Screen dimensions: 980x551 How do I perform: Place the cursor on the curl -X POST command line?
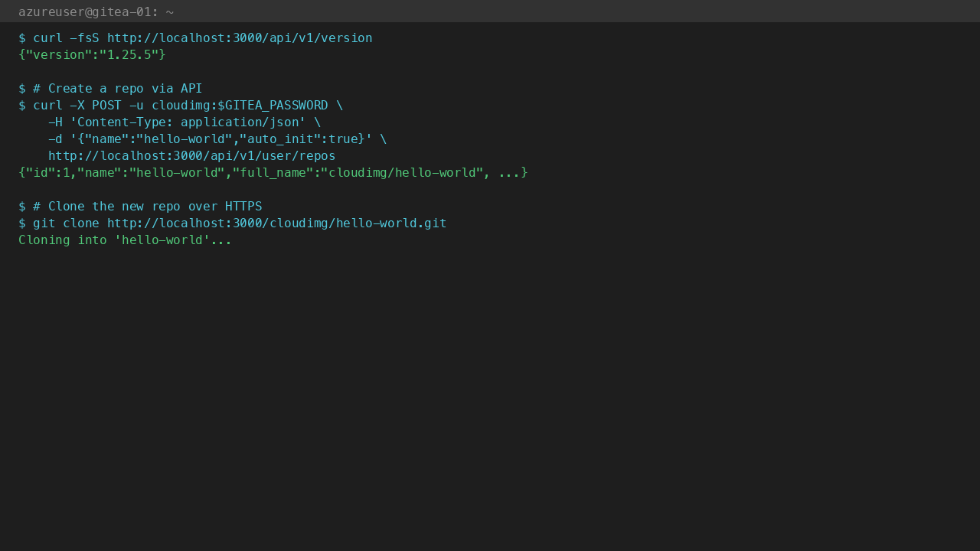pos(181,106)
